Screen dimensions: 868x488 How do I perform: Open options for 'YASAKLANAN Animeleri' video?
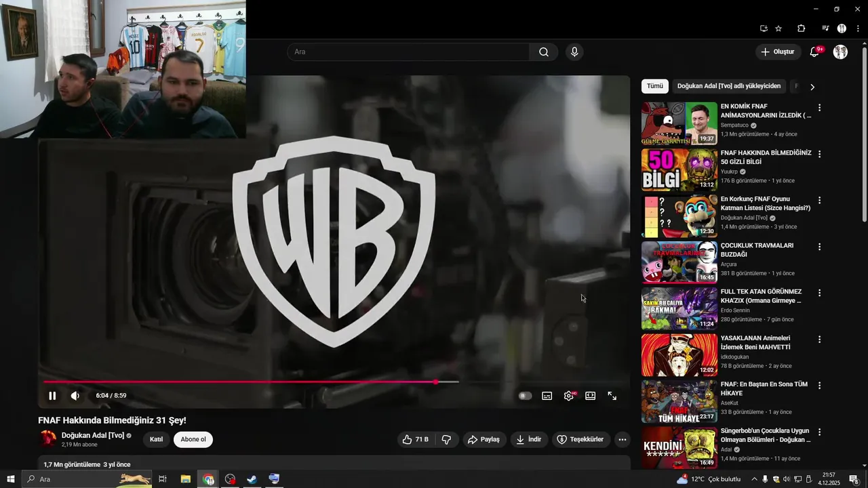coord(819,339)
